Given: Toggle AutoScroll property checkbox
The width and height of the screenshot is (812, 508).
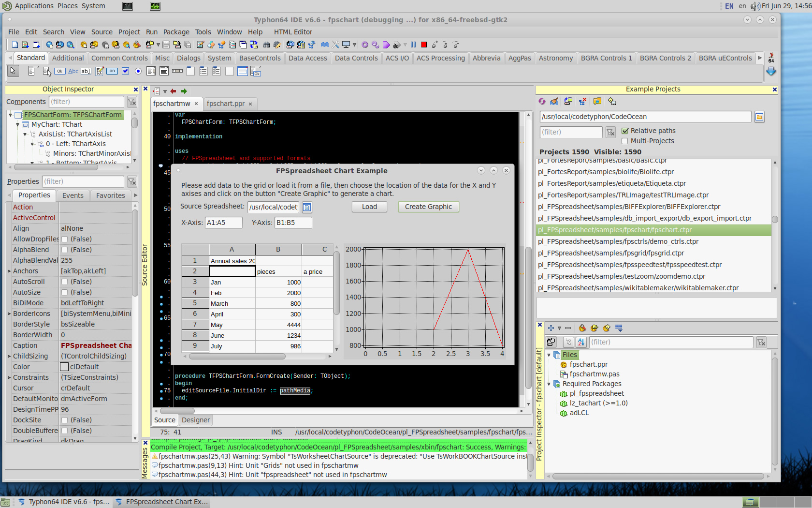Looking at the screenshot, I should [x=64, y=282].
